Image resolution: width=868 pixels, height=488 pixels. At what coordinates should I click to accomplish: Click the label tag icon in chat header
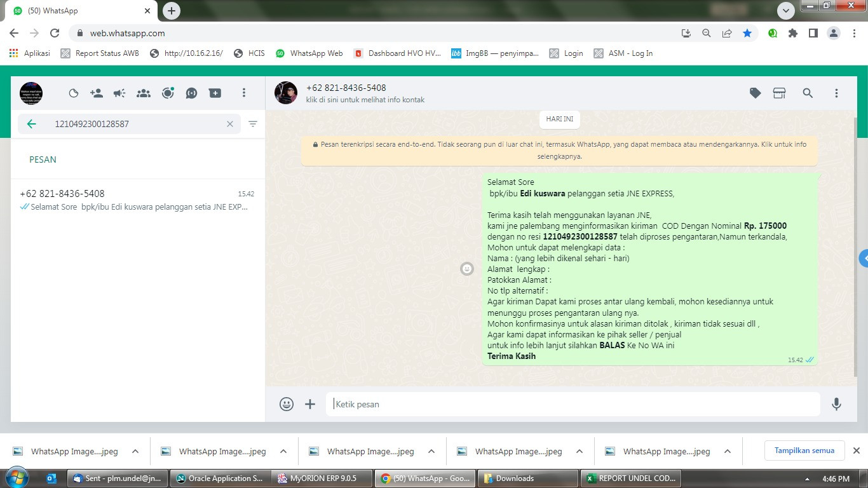point(756,93)
